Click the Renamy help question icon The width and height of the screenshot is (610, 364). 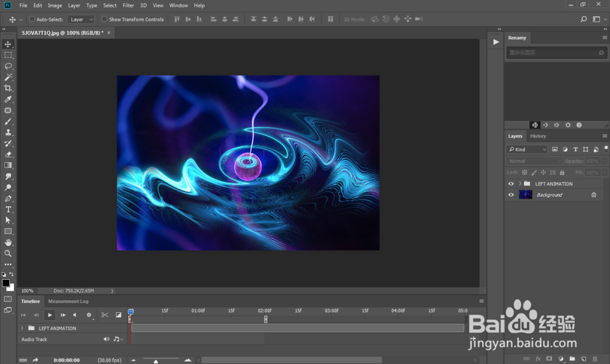[x=579, y=125]
